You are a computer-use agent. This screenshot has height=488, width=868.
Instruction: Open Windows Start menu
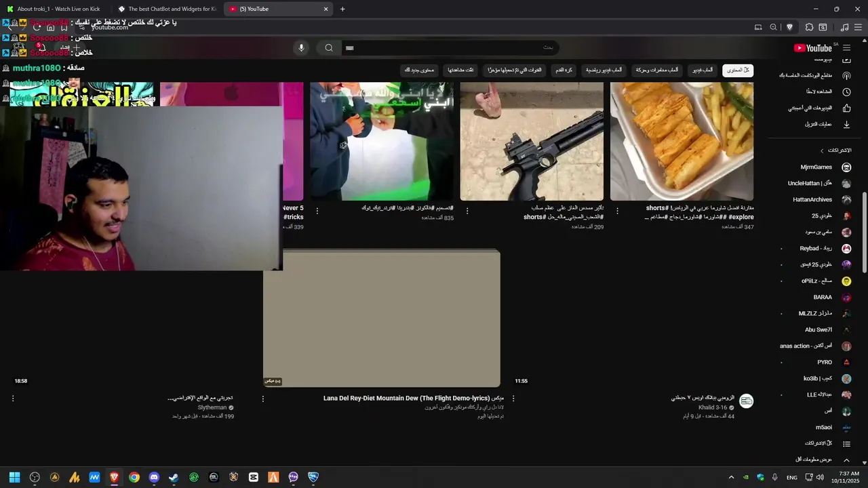[x=14, y=477]
